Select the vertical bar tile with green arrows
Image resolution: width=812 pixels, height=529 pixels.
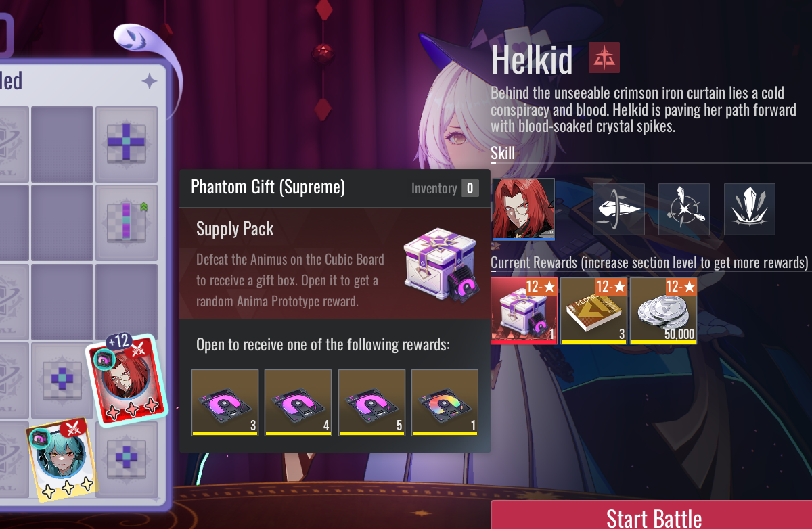[x=127, y=222]
